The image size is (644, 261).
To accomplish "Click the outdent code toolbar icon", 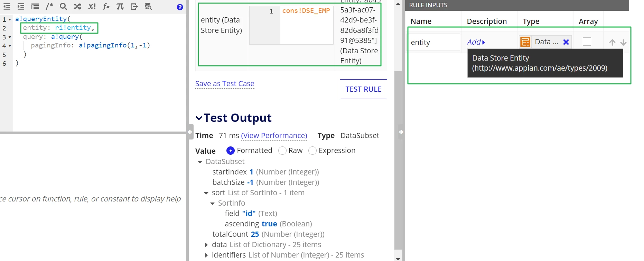I will click(7, 6).
